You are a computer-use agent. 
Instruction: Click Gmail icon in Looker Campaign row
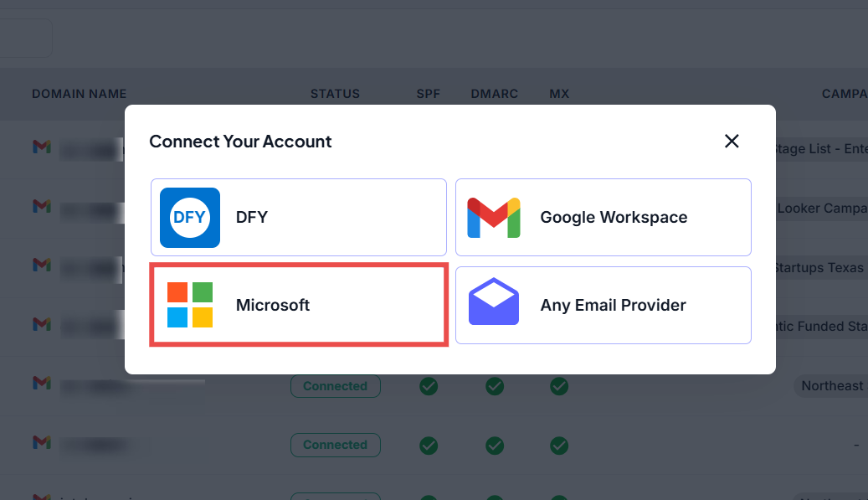(42, 205)
